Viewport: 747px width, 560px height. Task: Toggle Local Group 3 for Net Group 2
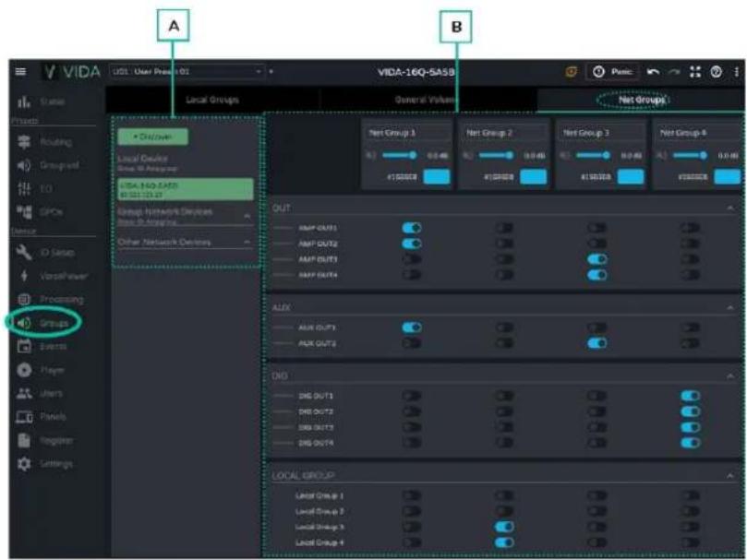504,527
